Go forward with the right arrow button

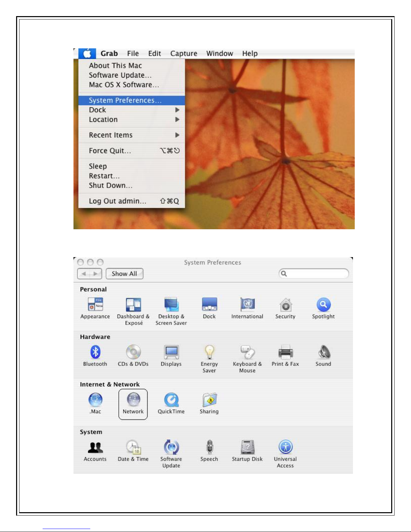tap(96, 274)
